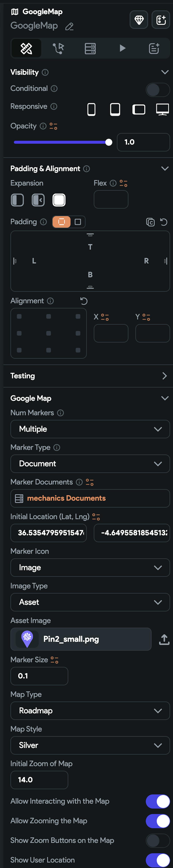This screenshot has width=173, height=868.
Task: Click the Pin2_small.png asset image field
Action: point(81,639)
